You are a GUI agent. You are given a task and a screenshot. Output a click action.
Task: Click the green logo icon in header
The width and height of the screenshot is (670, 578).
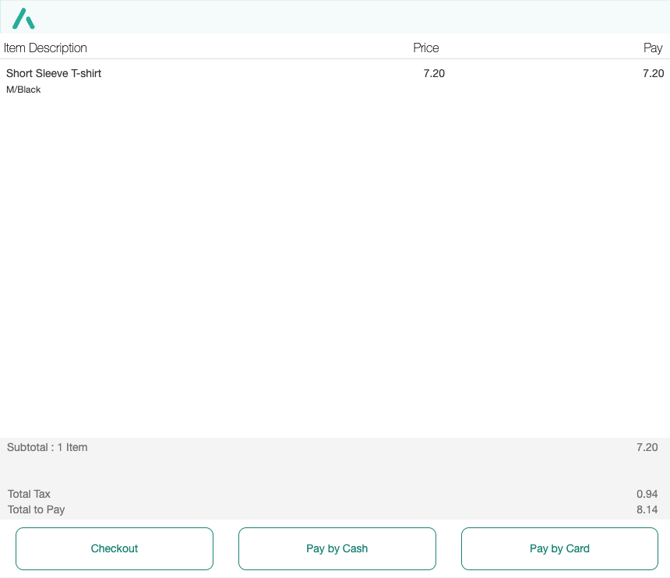pyautogui.click(x=23, y=18)
